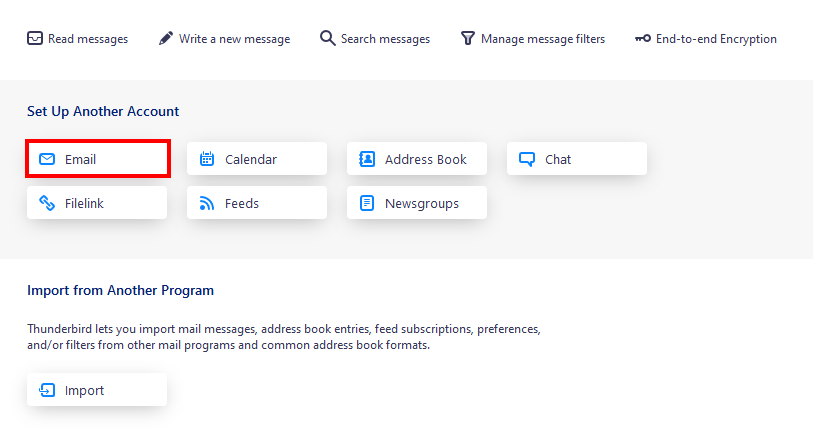
Task: Click the Import from Another Program heading
Action: tap(120, 290)
